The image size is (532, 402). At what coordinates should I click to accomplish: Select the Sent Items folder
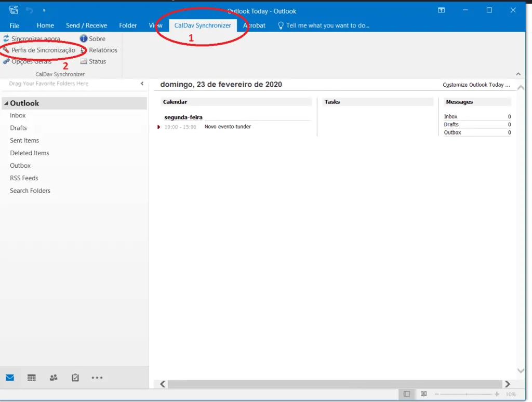click(24, 140)
